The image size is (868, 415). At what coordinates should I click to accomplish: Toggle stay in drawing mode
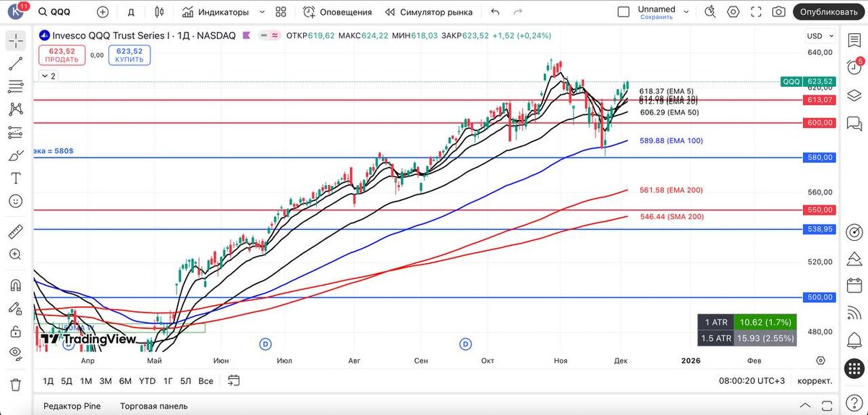click(x=15, y=309)
